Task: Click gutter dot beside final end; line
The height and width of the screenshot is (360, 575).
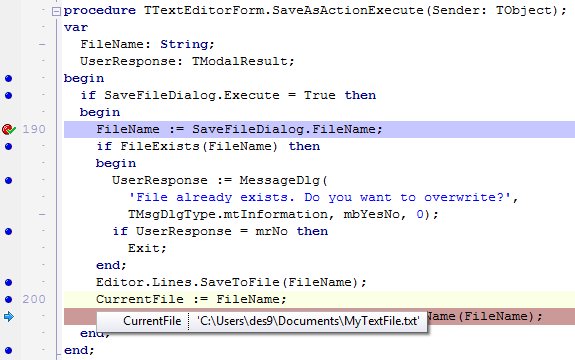Action: tap(8, 350)
